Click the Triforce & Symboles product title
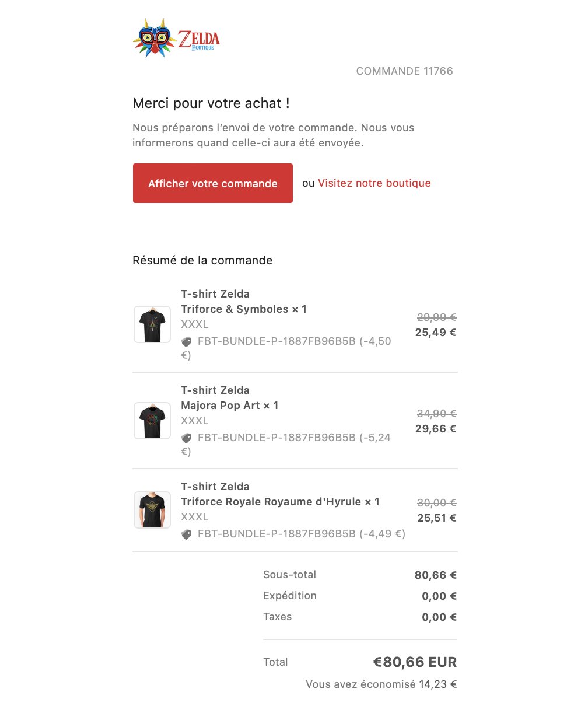588x713 pixels. coord(244,302)
